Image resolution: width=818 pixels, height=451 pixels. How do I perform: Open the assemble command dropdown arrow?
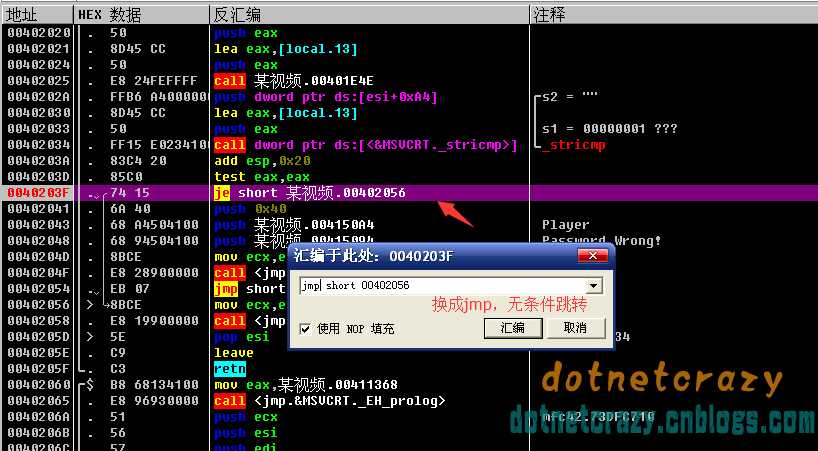pyautogui.click(x=593, y=286)
